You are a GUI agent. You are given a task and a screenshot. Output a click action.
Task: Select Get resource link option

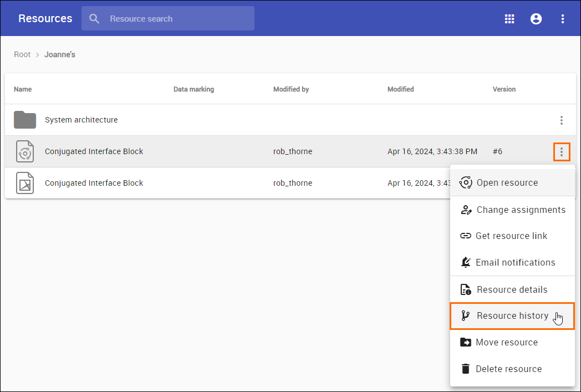click(511, 236)
